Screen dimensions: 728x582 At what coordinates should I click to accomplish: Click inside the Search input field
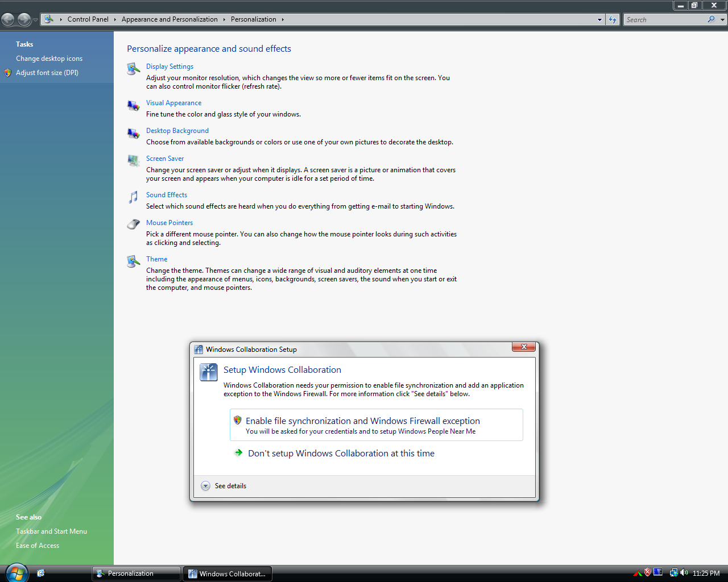[665, 19]
